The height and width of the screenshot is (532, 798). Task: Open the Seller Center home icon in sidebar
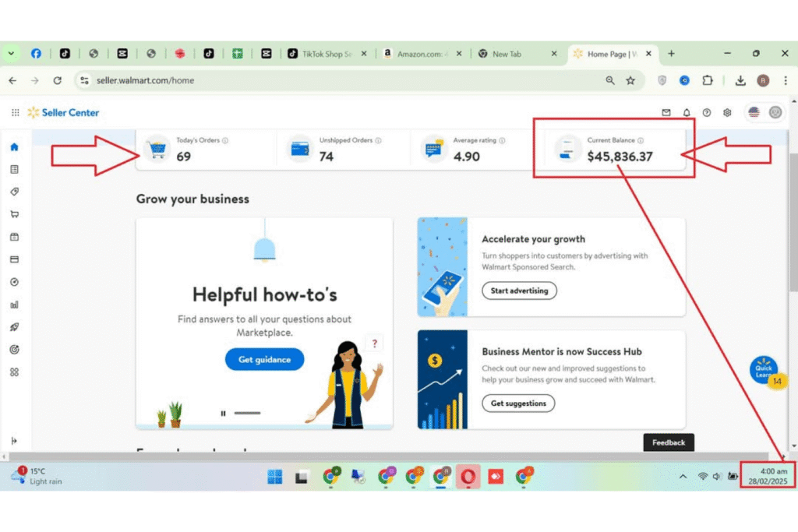14,147
